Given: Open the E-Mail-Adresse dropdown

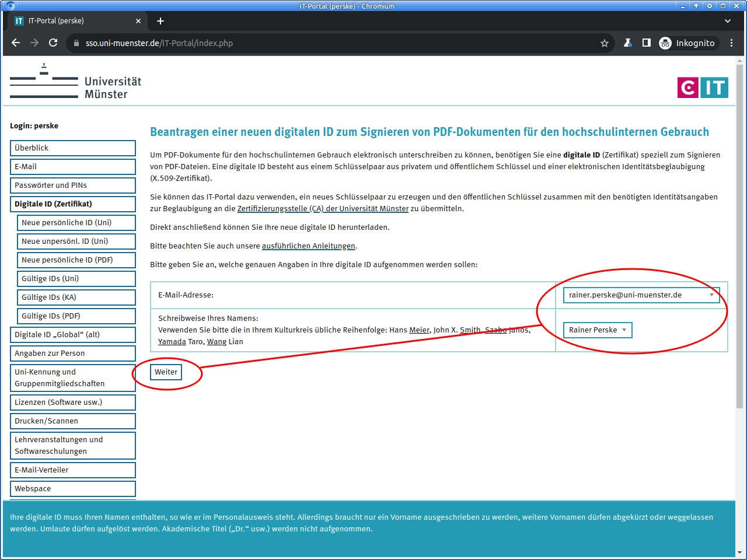Looking at the screenshot, I should 641,295.
